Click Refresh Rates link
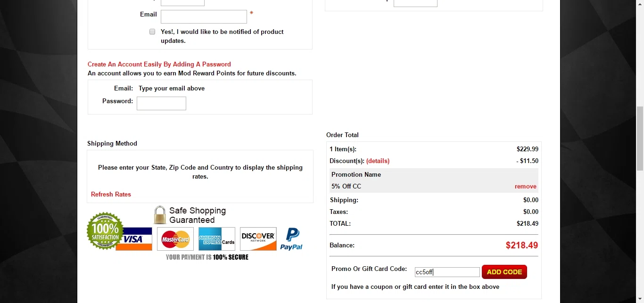 tap(111, 194)
